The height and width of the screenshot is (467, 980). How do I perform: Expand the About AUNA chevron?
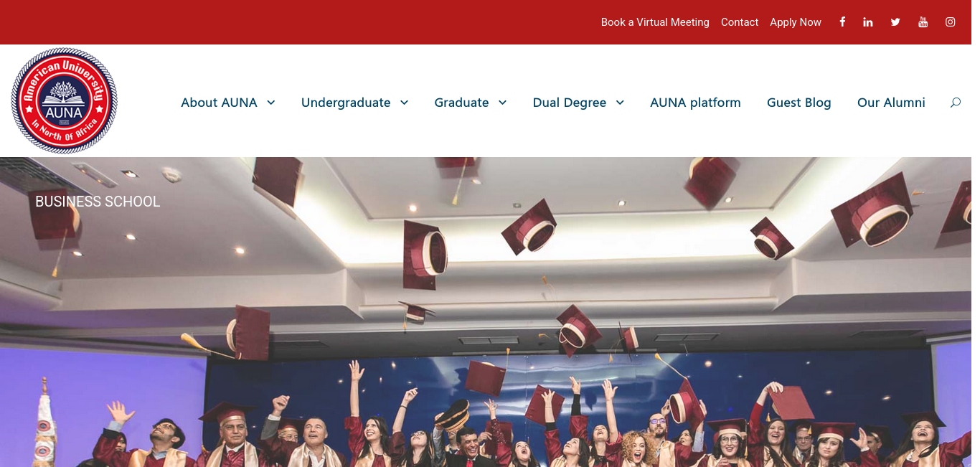click(x=271, y=103)
